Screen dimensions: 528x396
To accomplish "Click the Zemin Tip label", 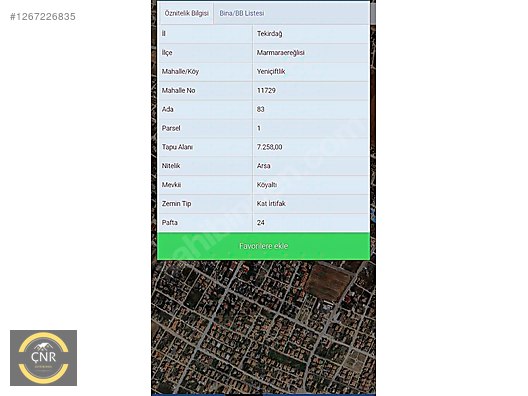I will click(176, 204).
